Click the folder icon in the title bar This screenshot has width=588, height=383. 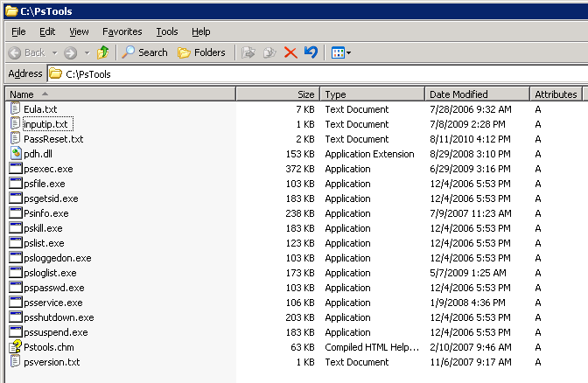point(11,10)
